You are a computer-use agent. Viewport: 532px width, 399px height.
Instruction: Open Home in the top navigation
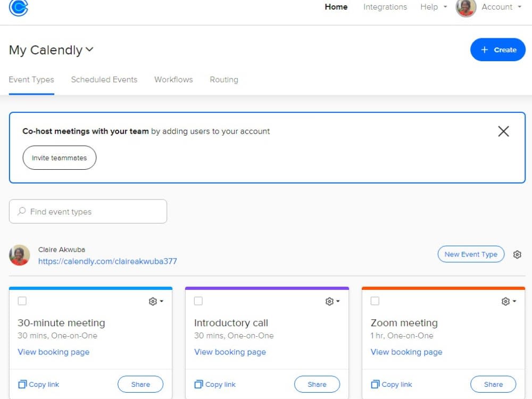(x=336, y=7)
